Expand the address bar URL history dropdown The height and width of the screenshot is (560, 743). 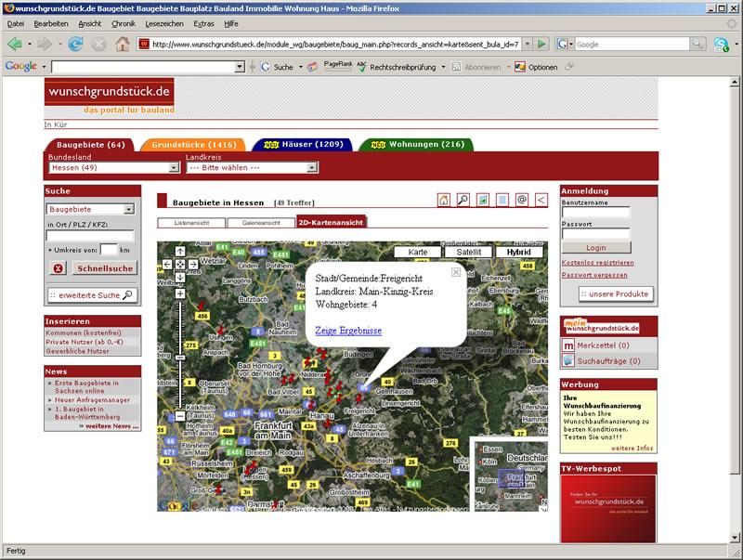click(x=527, y=44)
